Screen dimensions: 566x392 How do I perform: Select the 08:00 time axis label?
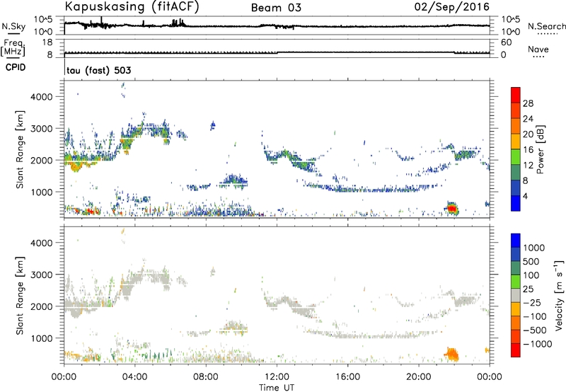[x=206, y=377]
